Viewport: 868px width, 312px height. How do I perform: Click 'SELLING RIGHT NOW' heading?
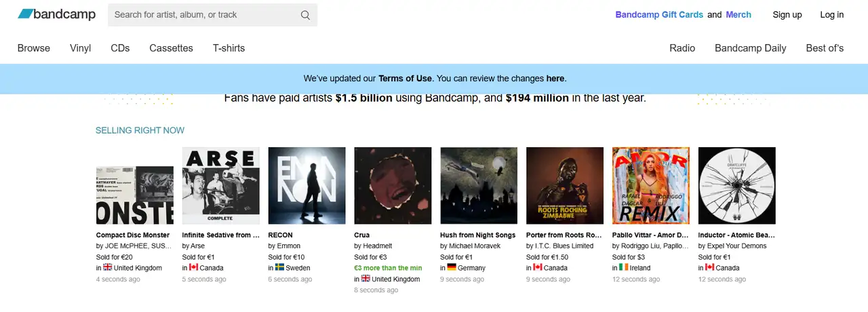[x=140, y=130]
